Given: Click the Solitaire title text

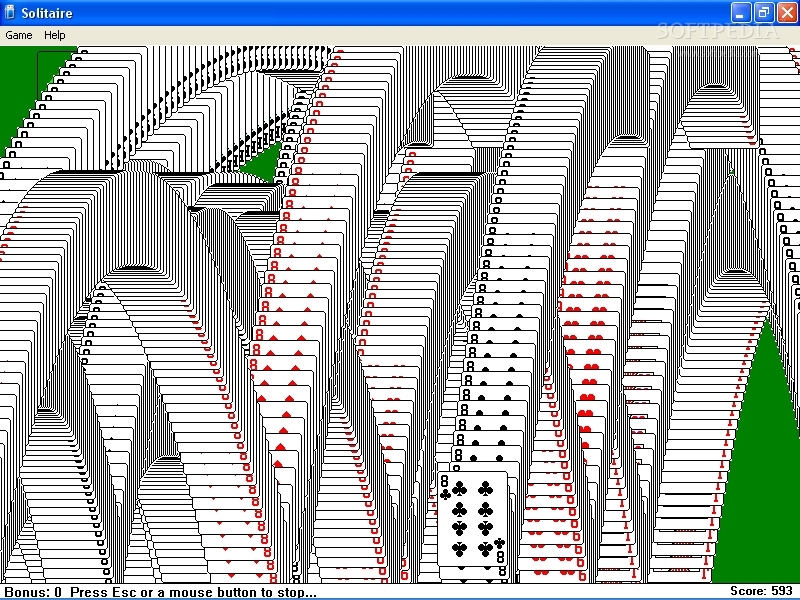Looking at the screenshot, I should coord(47,13).
